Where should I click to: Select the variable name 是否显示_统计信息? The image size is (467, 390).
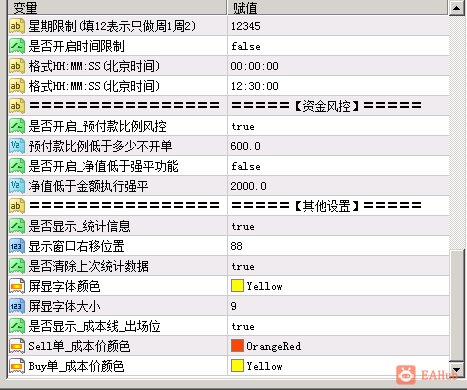(79, 226)
